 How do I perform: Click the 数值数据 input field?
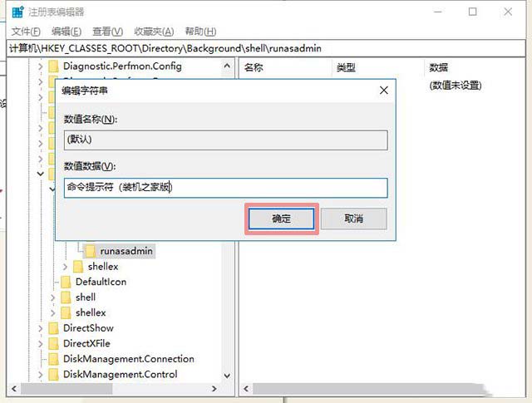[225, 188]
